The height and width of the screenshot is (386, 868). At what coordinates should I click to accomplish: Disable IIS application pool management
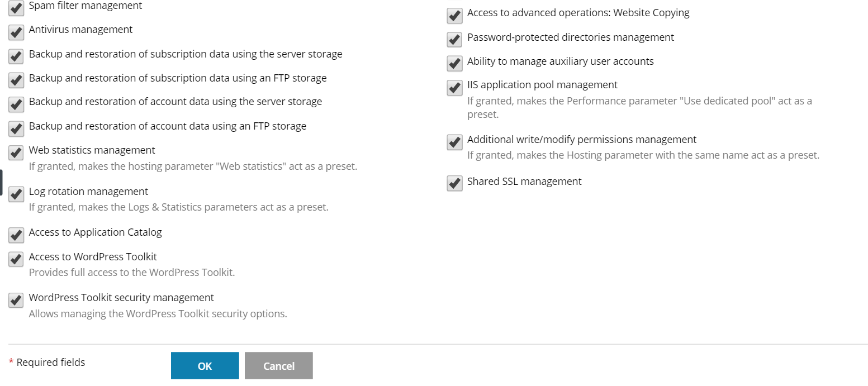pos(454,87)
